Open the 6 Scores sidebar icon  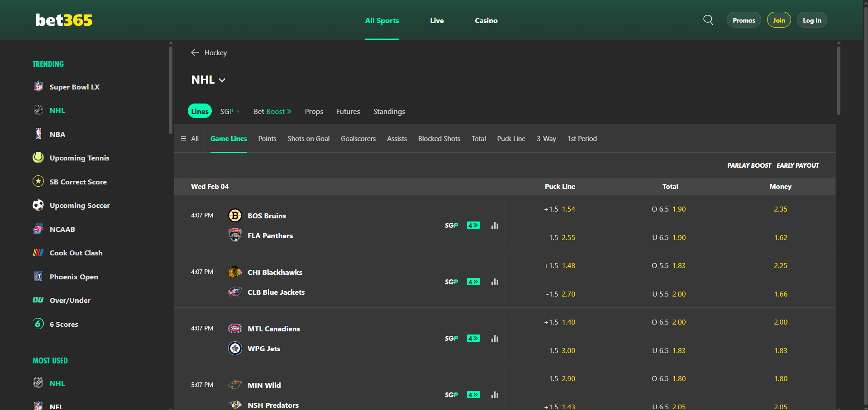coord(38,324)
